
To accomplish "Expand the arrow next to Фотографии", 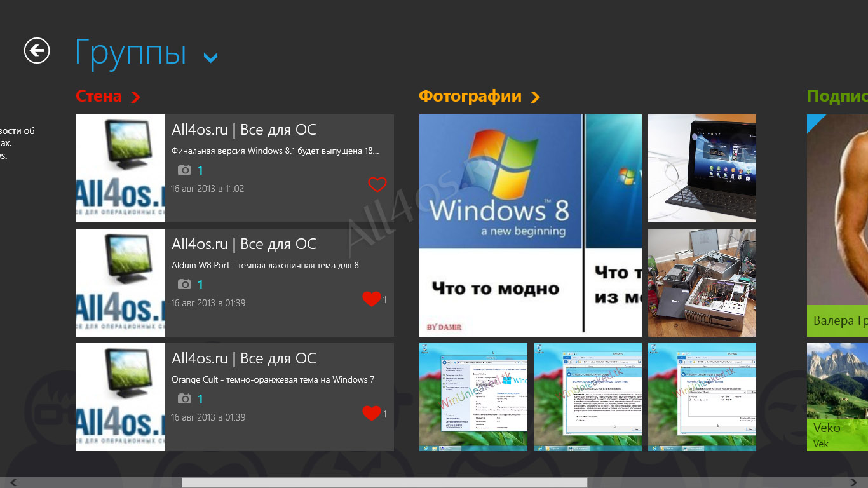I will 535,97.
